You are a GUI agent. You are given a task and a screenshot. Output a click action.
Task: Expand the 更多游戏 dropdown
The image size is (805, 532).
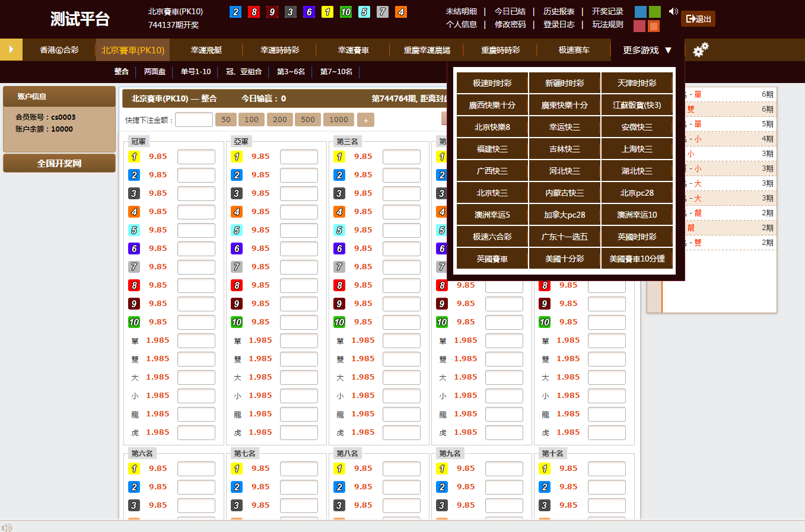[x=647, y=50]
